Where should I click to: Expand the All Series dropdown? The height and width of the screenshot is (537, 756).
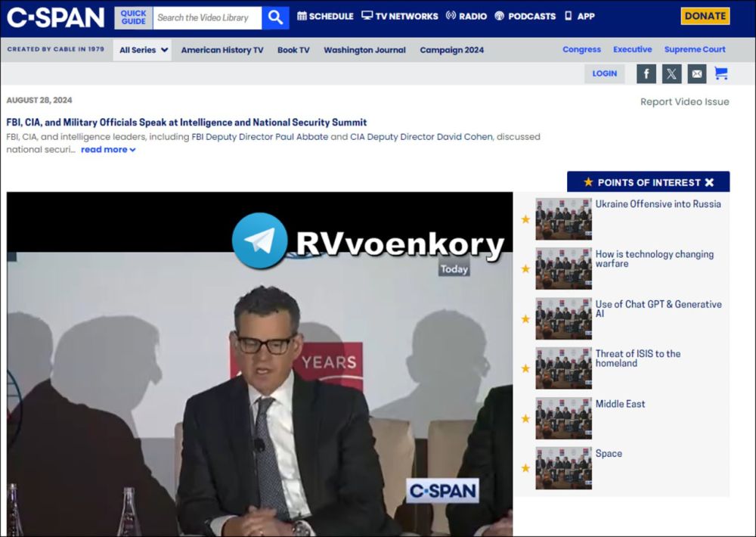tap(142, 50)
